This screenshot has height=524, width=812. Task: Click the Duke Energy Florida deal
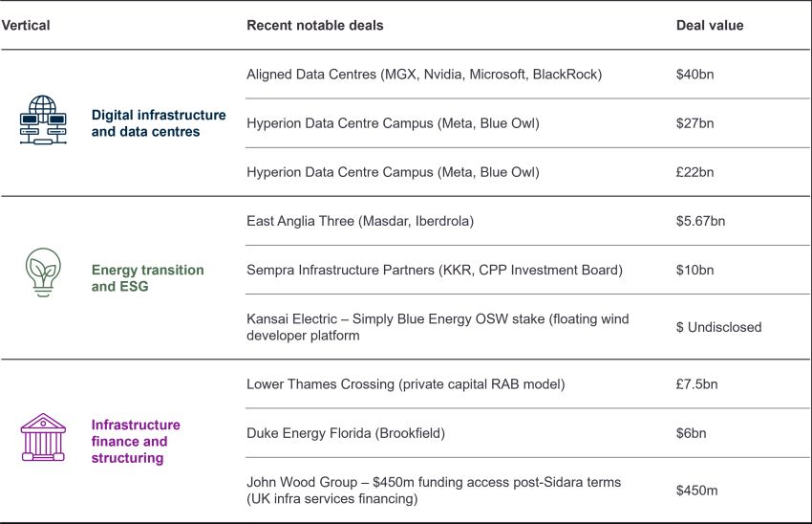[347, 433]
